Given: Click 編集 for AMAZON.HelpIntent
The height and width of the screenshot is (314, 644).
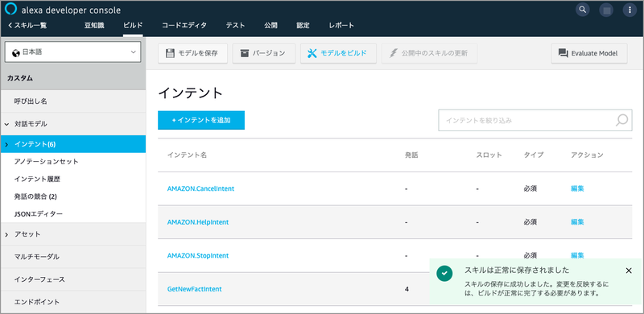Looking at the screenshot, I should pos(577,222).
